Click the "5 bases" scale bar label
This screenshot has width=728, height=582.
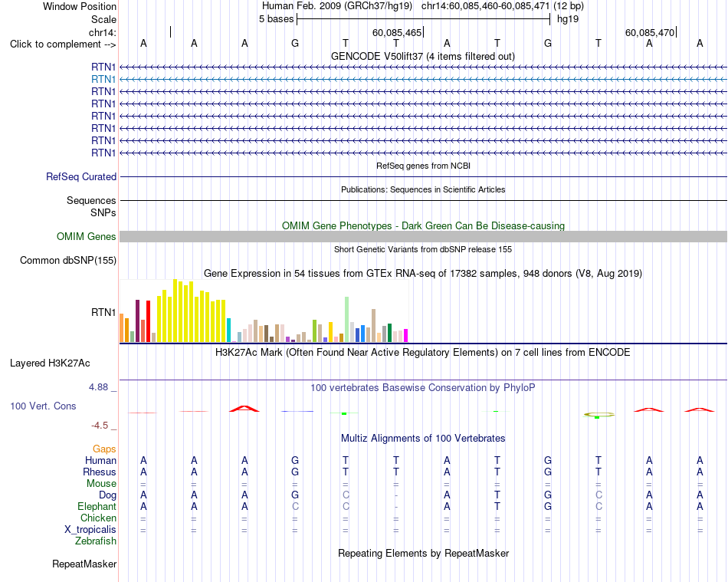click(276, 19)
